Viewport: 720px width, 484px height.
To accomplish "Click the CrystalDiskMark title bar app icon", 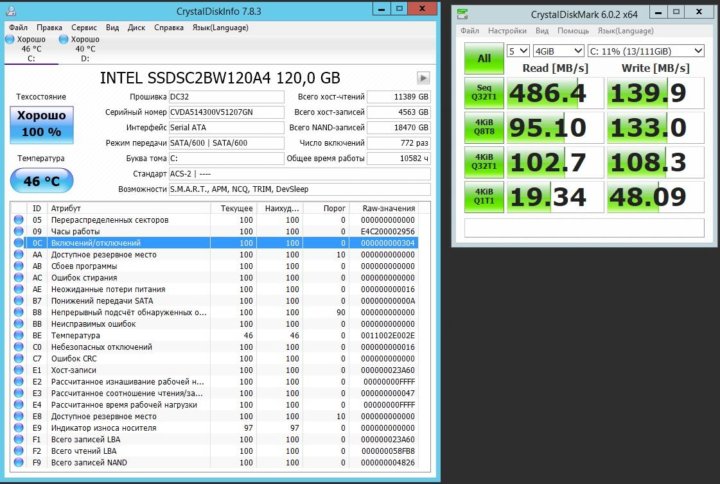I will pyautogui.click(x=462, y=14).
